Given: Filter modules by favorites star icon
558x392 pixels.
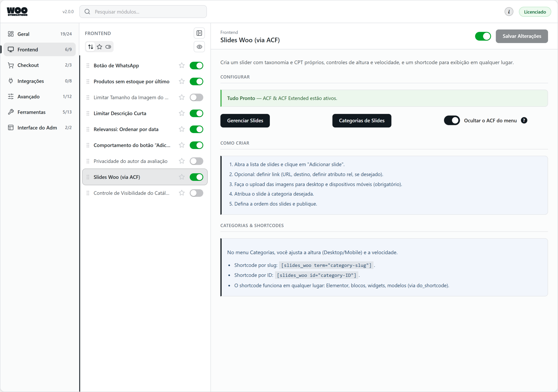Looking at the screenshot, I should click(99, 47).
